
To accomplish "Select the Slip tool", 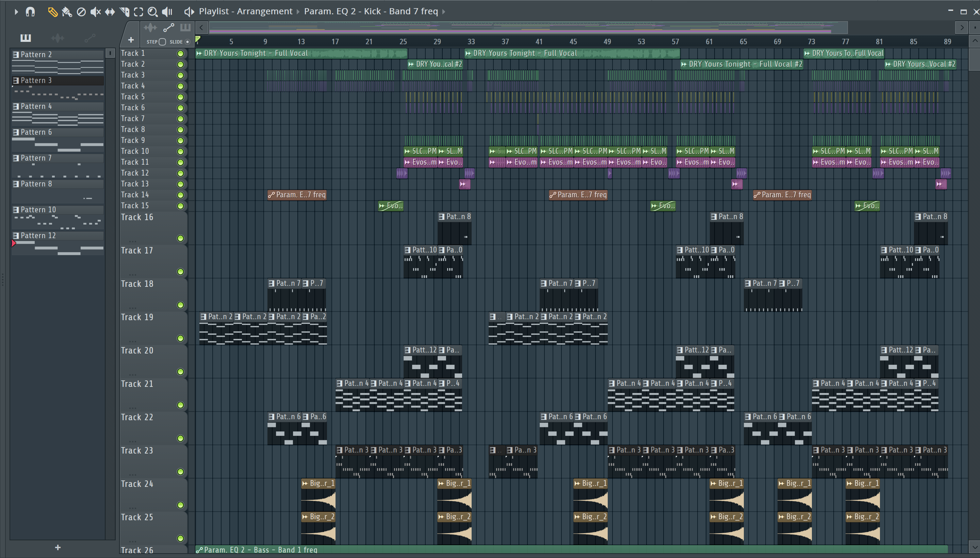I will pyautogui.click(x=110, y=12).
